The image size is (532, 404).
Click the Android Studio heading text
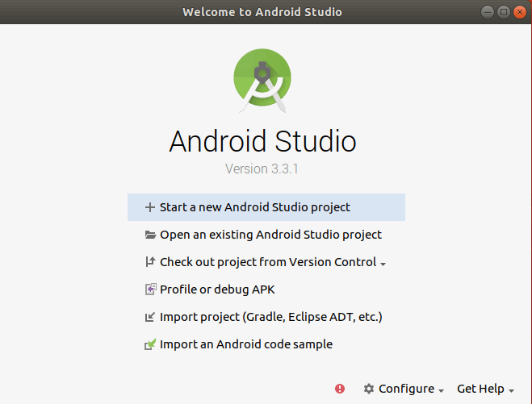point(262,141)
